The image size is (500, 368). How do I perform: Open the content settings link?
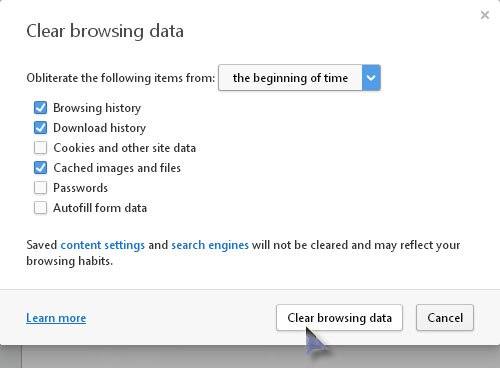[103, 245]
